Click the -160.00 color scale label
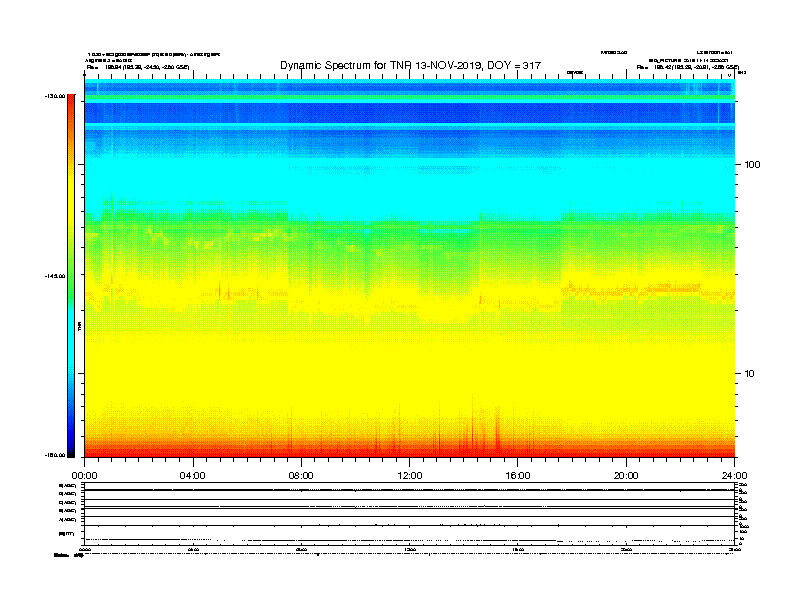 [55, 455]
